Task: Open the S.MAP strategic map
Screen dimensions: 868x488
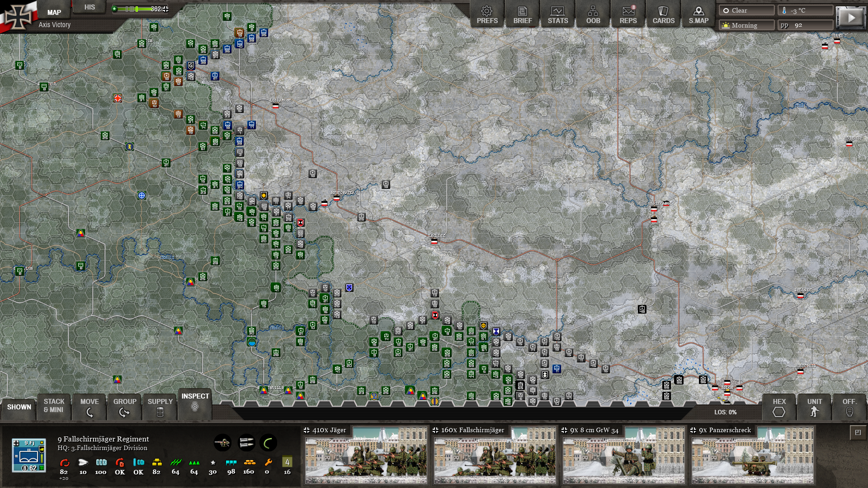Action: [x=698, y=15]
